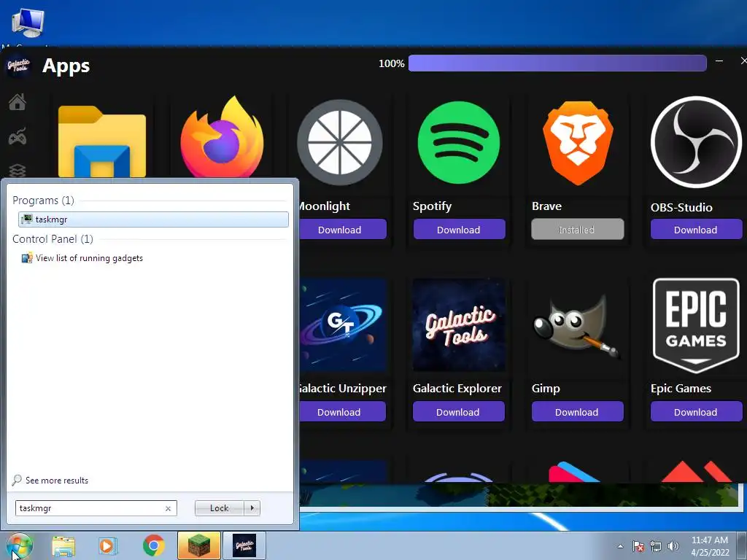This screenshot has height=560, width=747.
Task: Download Epic Games
Action: [x=696, y=412]
